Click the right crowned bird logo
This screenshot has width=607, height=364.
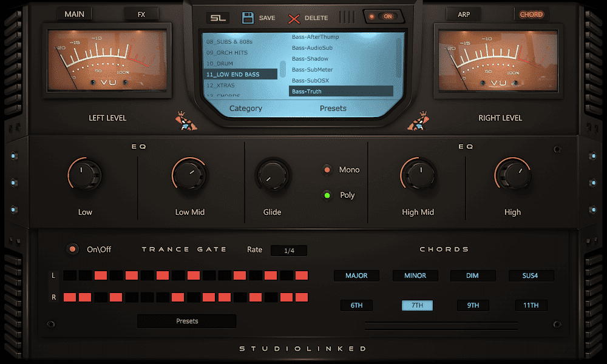(x=418, y=121)
